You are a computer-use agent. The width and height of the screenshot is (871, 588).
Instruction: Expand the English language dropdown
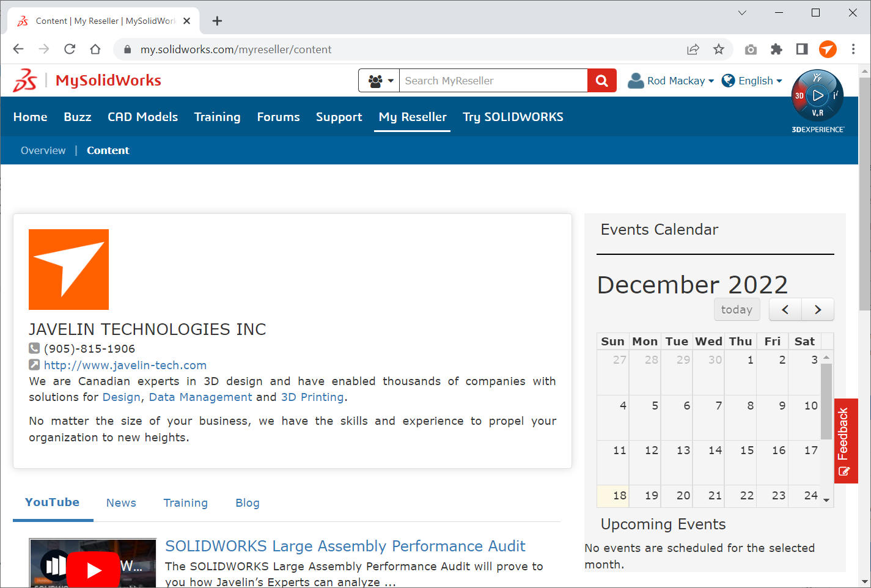coord(752,81)
